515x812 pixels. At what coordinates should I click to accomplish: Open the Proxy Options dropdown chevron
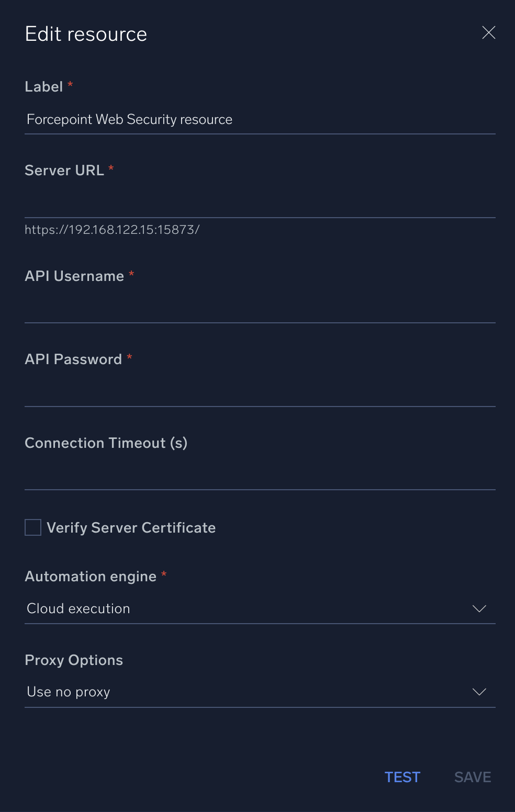coord(479,692)
